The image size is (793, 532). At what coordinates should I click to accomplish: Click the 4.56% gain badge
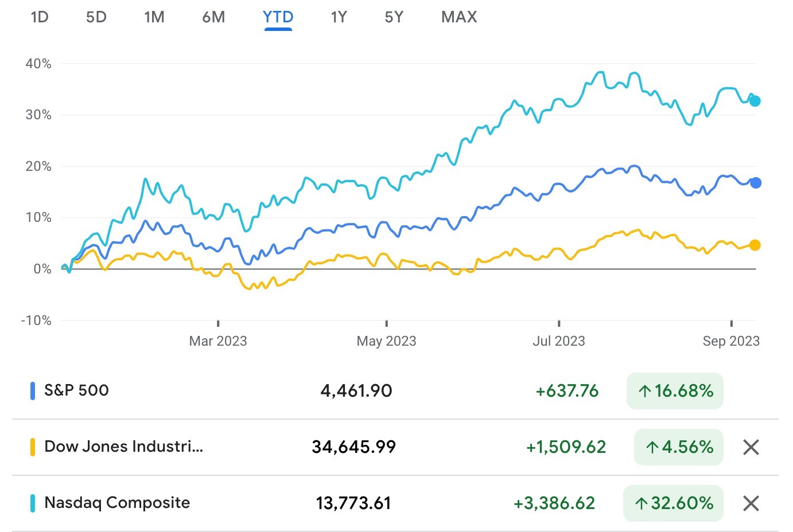click(679, 447)
